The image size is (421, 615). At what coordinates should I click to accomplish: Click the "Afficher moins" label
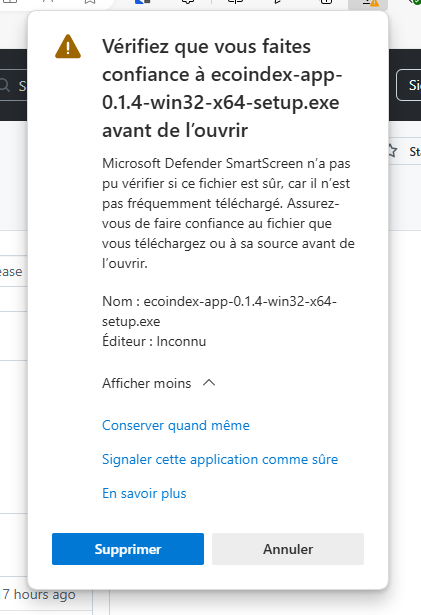tap(146, 383)
